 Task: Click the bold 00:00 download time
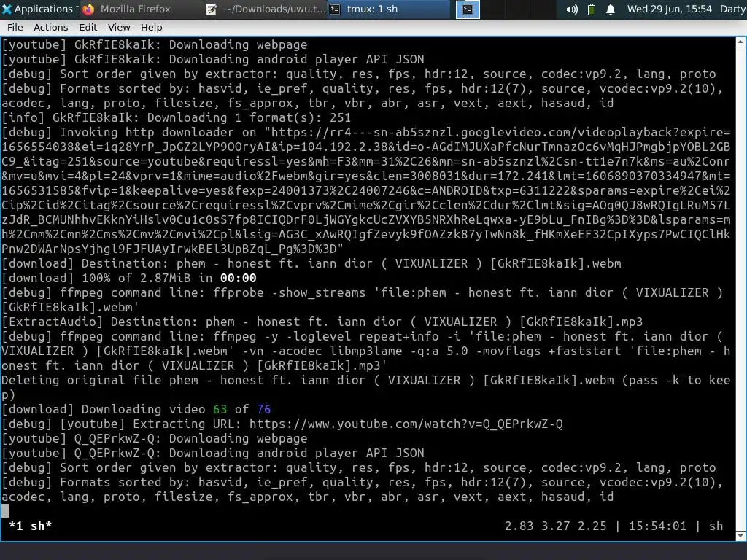click(x=239, y=278)
